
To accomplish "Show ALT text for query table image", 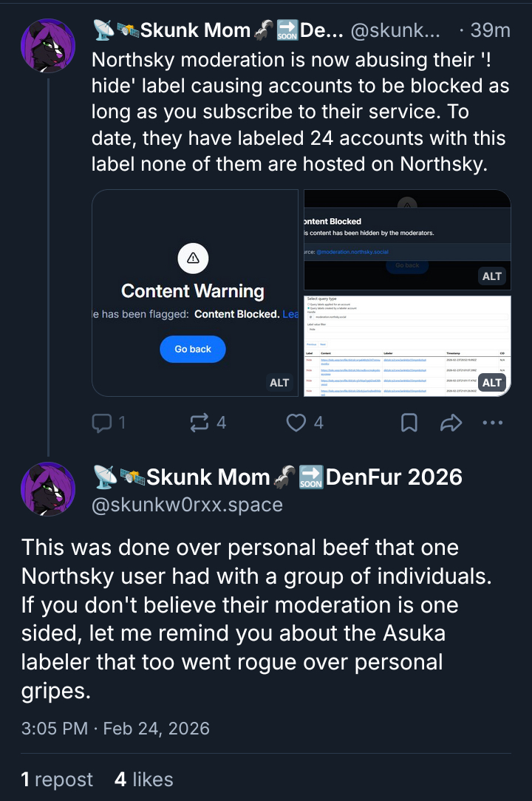I will point(491,382).
